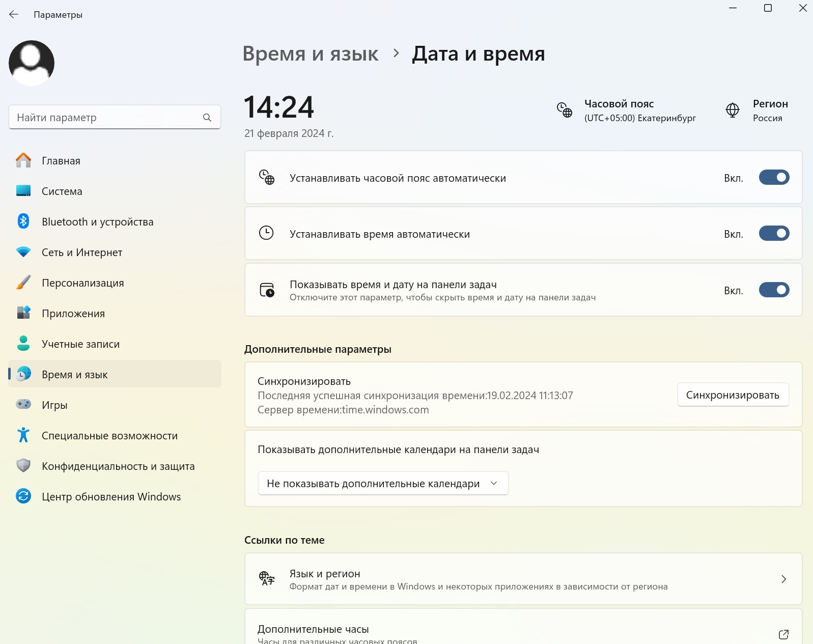Click the Home (Главная) house icon
This screenshot has height=644, width=813.
23,160
